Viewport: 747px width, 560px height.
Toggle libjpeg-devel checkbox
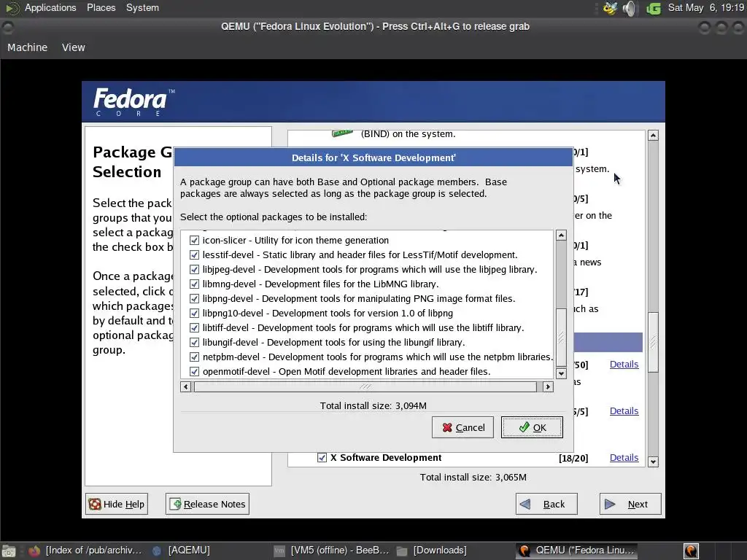(194, 270)
